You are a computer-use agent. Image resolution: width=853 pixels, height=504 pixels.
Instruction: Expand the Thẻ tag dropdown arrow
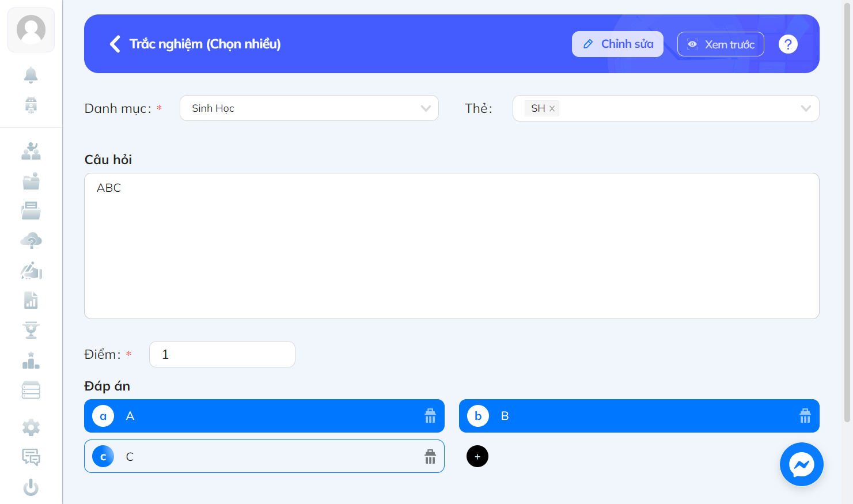(x=806, y=108)
